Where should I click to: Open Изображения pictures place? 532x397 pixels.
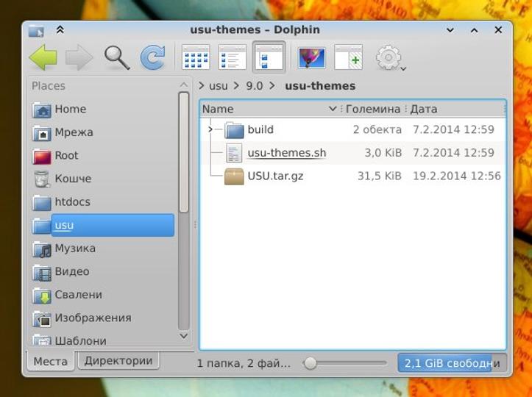pos(102,318)
